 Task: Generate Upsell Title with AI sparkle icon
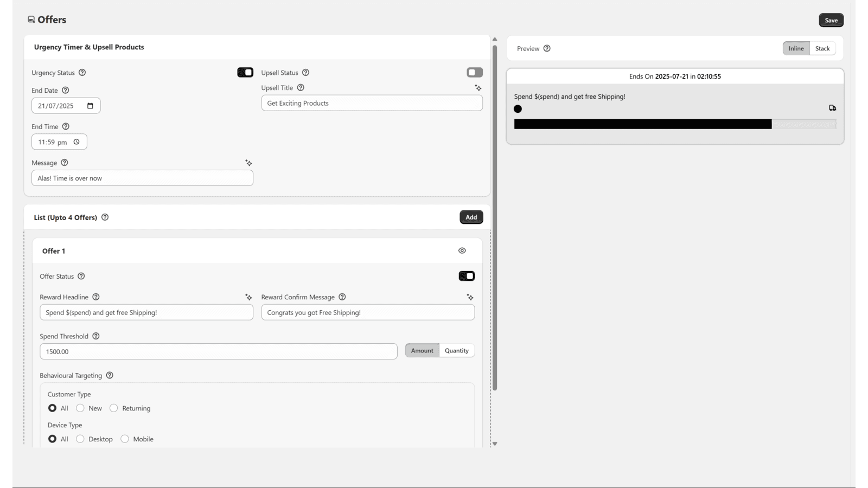click(x=478, y=88)
